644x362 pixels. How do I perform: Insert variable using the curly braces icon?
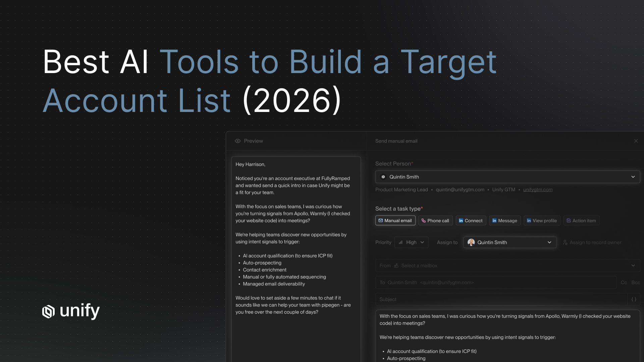click(634, 299)
